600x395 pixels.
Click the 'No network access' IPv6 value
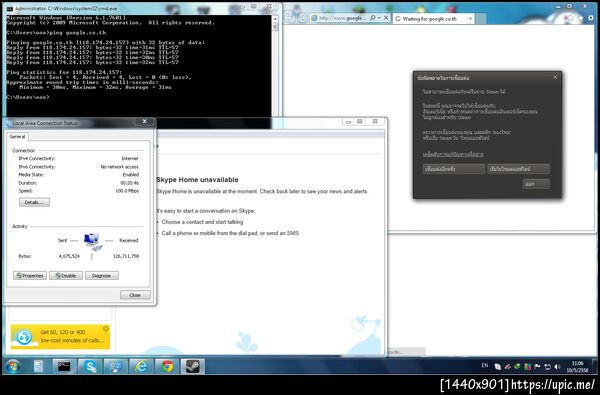[x=119, y=167]
